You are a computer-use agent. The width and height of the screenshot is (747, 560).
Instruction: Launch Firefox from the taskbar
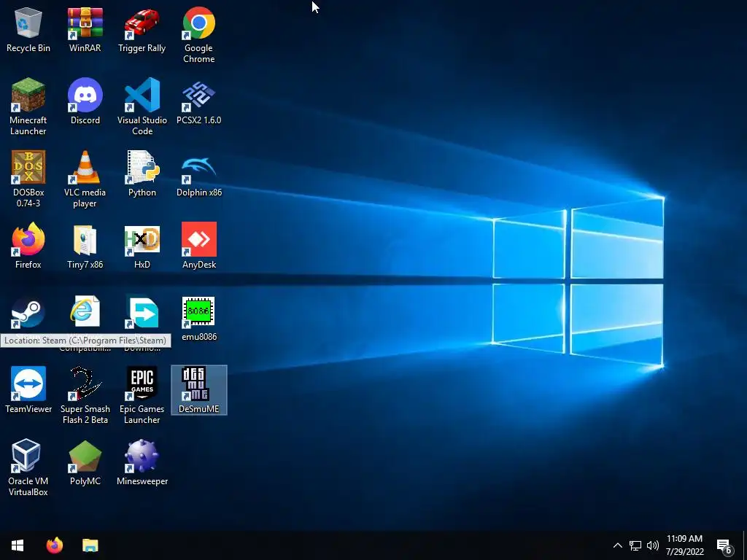tap(54, 545)
